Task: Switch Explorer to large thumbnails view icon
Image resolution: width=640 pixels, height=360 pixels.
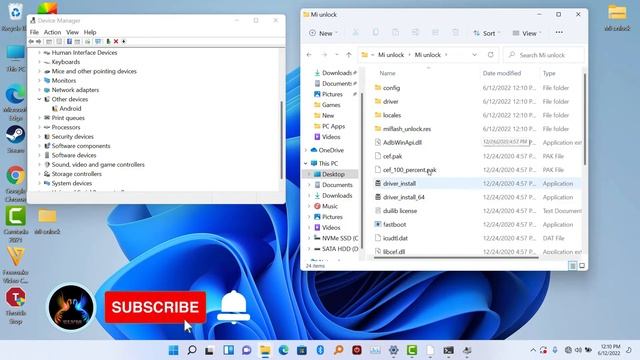Action: tap(582, 266)
